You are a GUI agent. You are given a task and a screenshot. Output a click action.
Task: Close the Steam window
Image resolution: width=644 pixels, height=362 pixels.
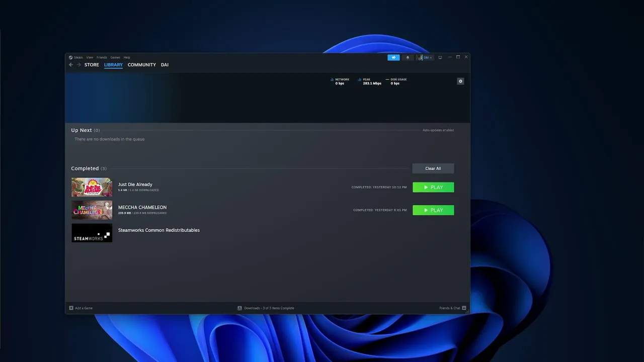[x=466, y=57]
